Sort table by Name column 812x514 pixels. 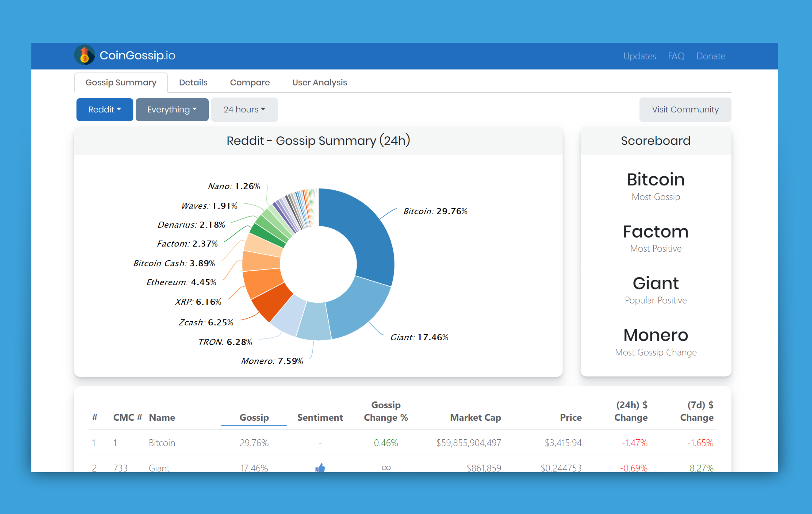(162, 417)
